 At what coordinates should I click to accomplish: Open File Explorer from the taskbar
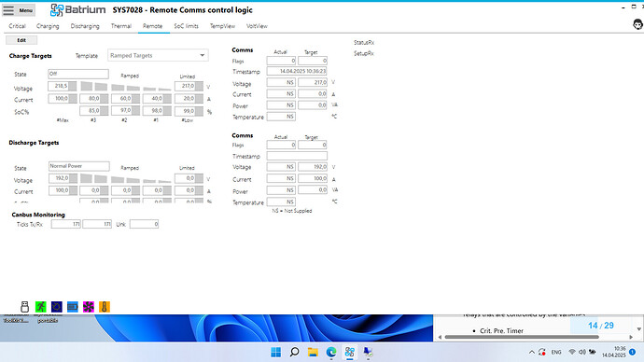[x=313, y=352]
